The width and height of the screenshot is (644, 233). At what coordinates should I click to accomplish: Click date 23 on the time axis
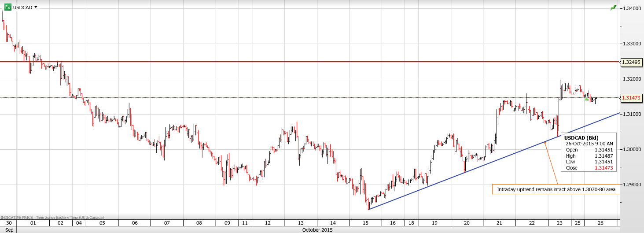tap(560, 223)
